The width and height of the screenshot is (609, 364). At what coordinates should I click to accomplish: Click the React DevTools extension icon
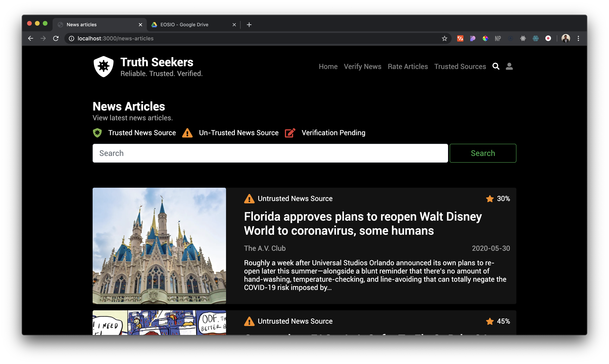tap(523, 39)
